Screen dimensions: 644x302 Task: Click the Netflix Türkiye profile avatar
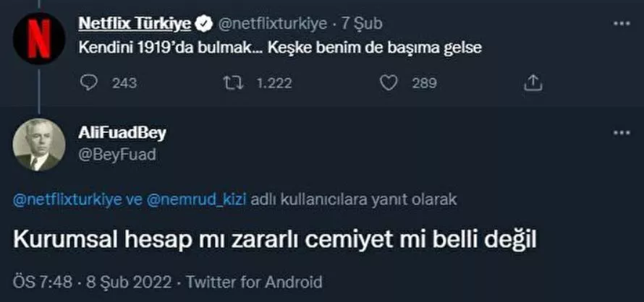tap(38, 38)
